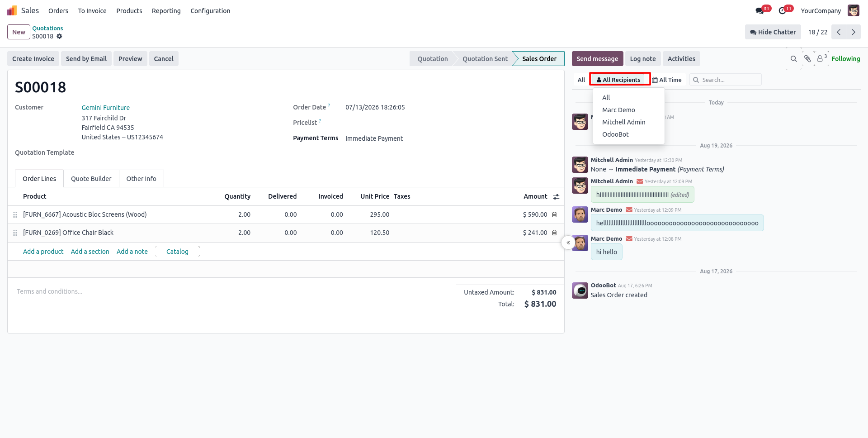The width and height of the screenshot is (868, 438).
Task: Switch to the Quote Builder tab
Action: (91, 179)
